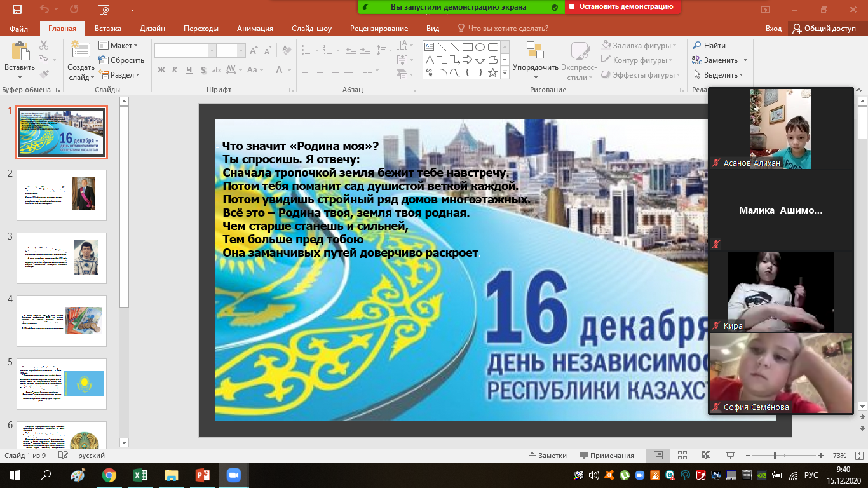Click the Cut scissors icon

pos(43,45)
